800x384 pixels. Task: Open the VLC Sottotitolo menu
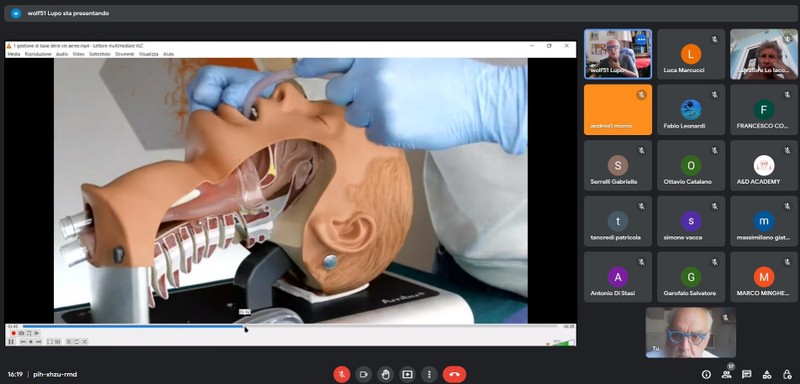99,54
